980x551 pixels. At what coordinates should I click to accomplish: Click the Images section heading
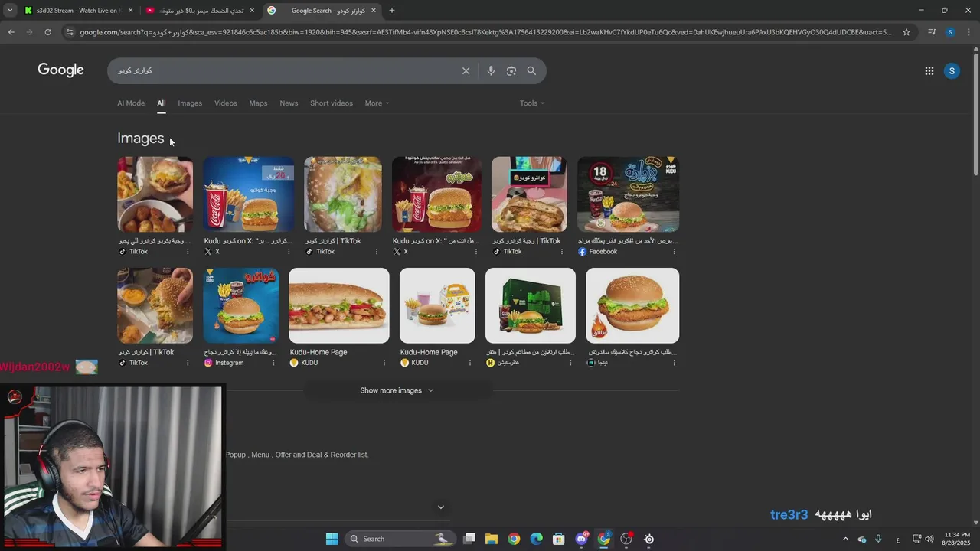pyautogui.click(x=140, y=138)
